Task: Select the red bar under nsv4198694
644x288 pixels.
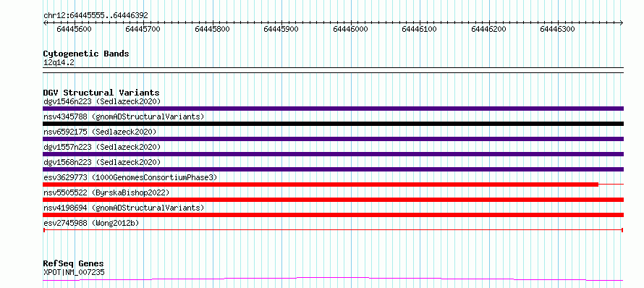Action: pyautogui.click(x=334, y=215)
